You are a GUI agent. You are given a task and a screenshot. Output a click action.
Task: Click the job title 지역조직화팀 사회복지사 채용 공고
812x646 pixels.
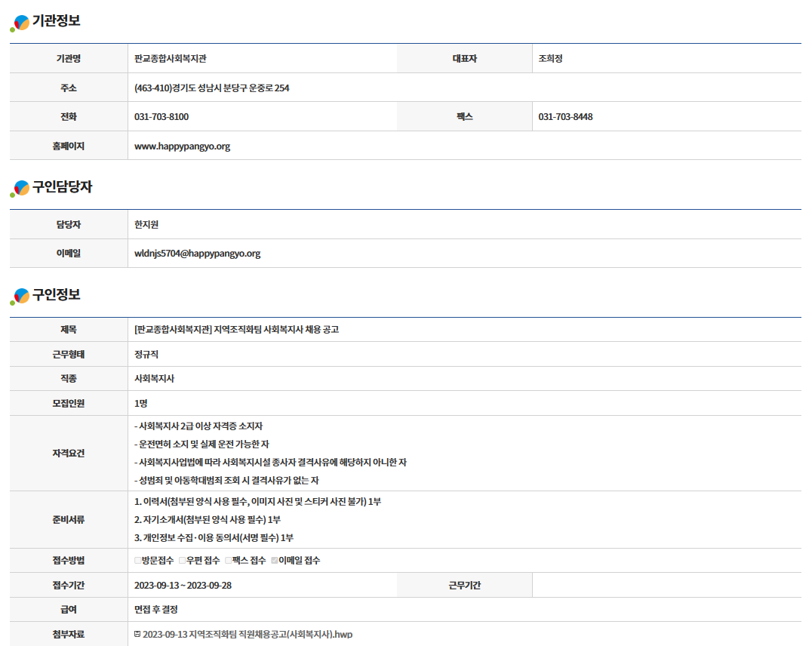(236, 330)
